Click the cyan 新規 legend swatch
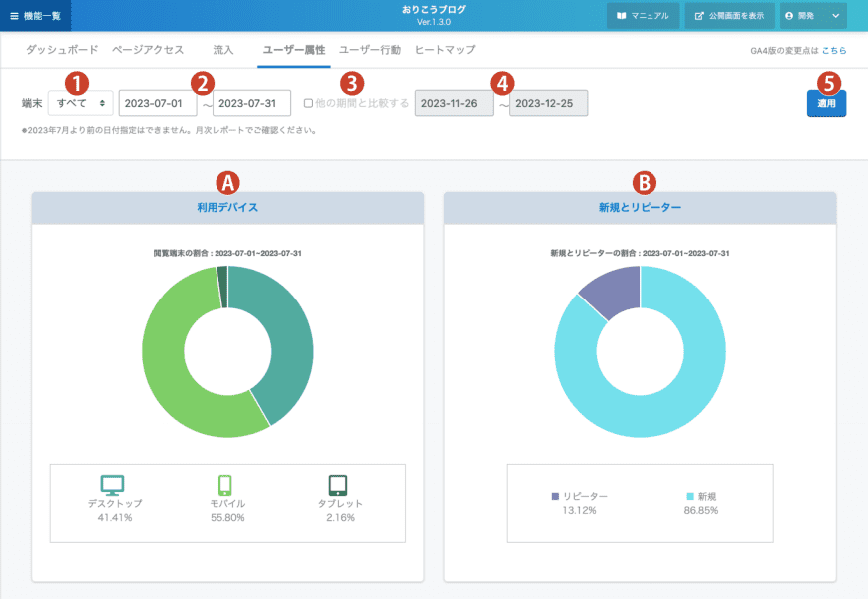The image size is (868, 599). coord(689,496)
